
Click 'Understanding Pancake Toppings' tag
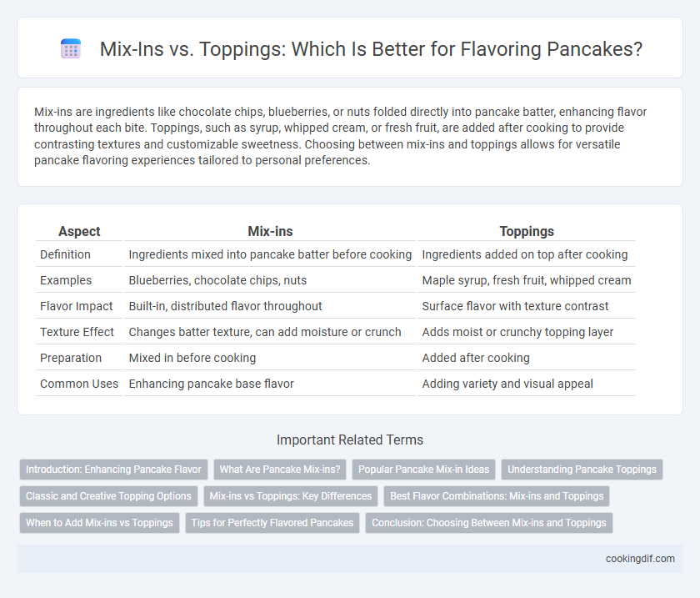click(x=582, y=470)
